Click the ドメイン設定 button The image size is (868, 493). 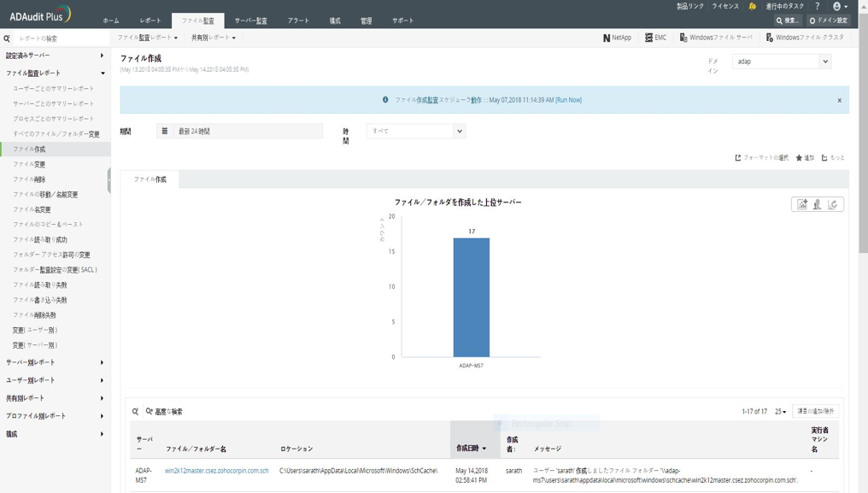[x=828, y=21]
